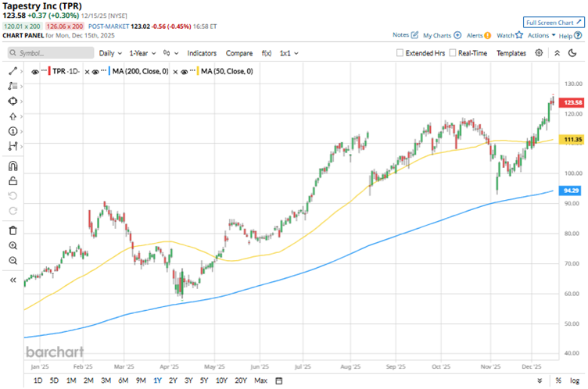The width and height of the screenshot is (588, 389).
Task: Zoom out using the magnifier minus icon
Action: coord(13,262)
